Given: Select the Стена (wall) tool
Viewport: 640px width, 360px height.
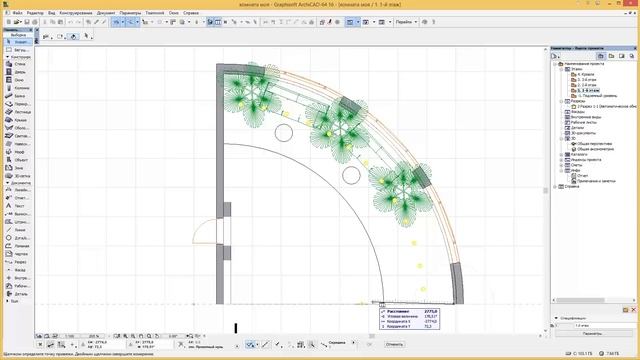Looking at the screenshot, I should point(17,64).
